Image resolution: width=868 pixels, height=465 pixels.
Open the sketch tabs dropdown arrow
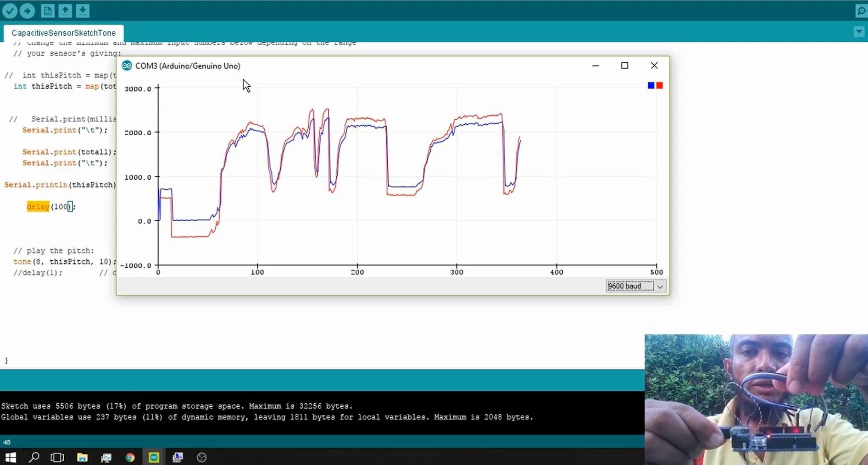pyautogui.click(x=858, y=31)
